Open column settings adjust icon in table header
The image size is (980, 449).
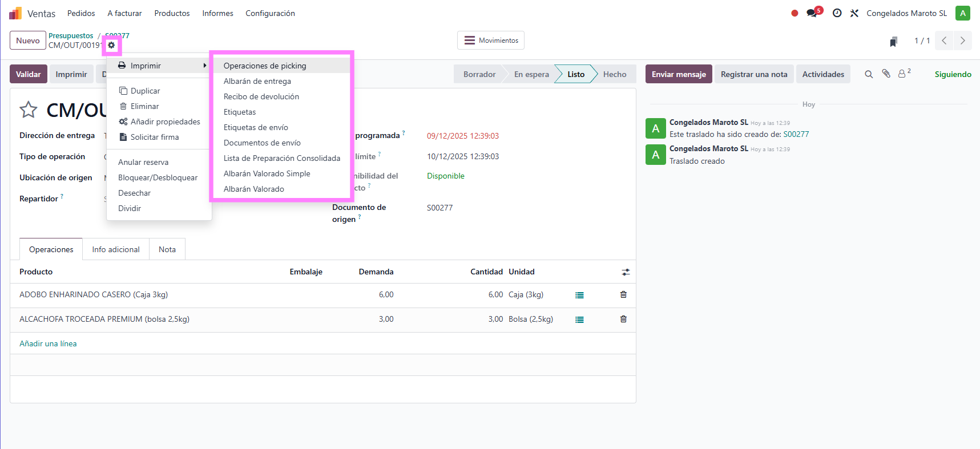point(626,272)
